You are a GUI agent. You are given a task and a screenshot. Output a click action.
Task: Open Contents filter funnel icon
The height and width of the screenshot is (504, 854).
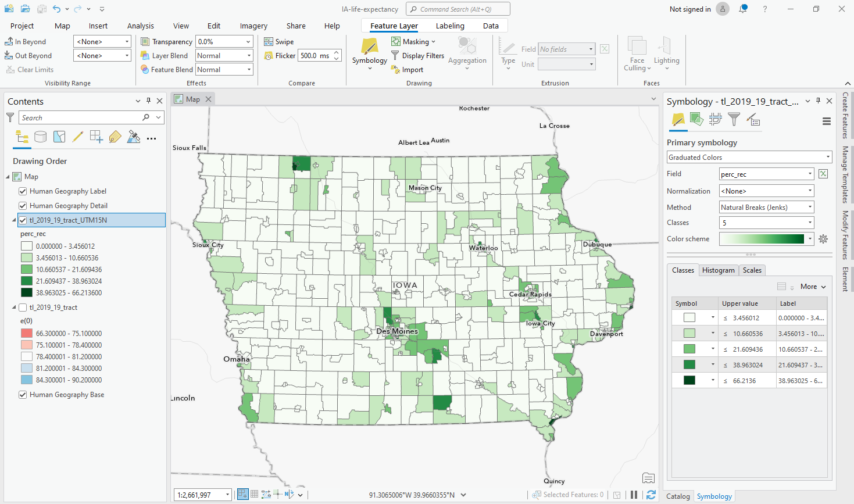coord(10,117)
